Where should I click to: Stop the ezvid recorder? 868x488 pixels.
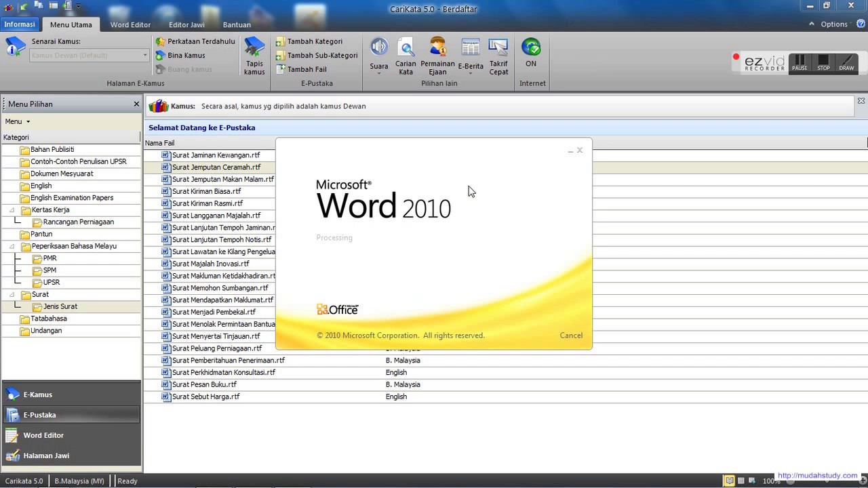pos(823,63)
